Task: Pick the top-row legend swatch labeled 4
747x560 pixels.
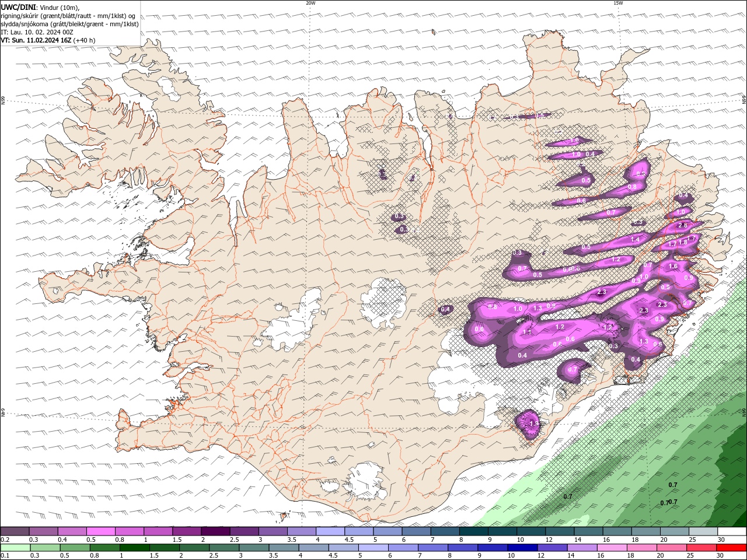Action: [330, 531]
